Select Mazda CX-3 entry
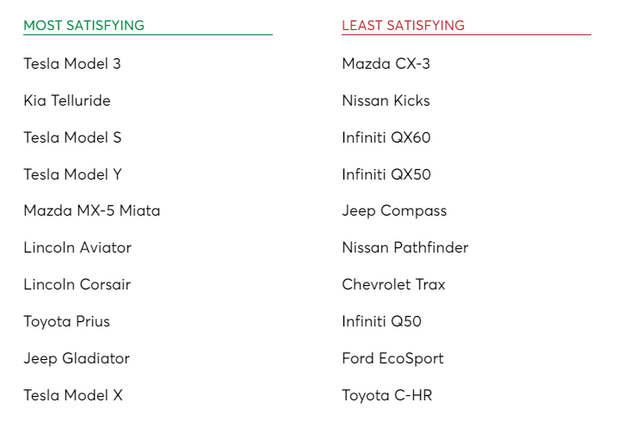 pyautogui.click(x=386, y=63)
